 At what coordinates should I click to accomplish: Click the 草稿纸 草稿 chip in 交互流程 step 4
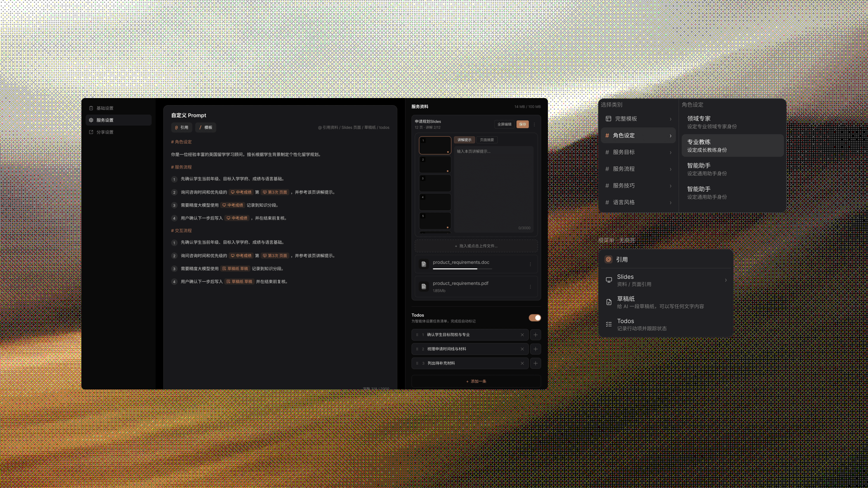tap(239, 282)
